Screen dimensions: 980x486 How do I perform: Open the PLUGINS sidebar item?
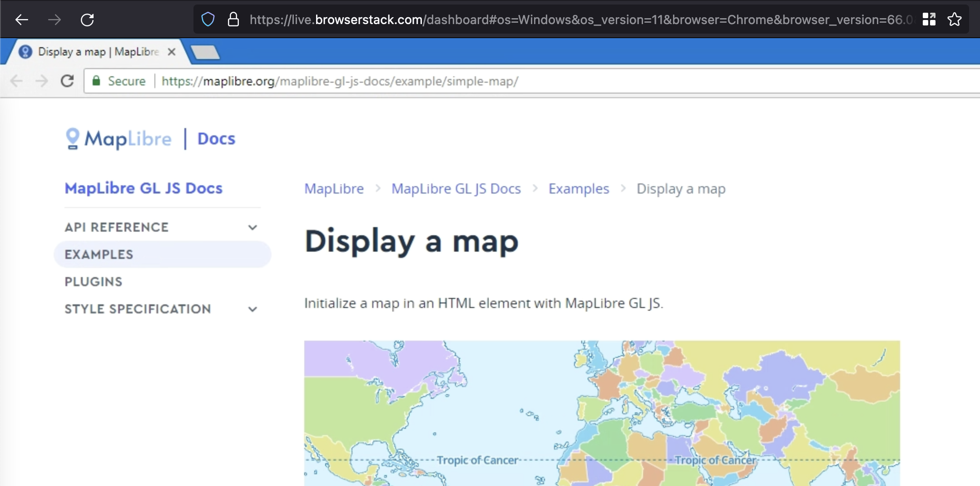pos(94,282)
